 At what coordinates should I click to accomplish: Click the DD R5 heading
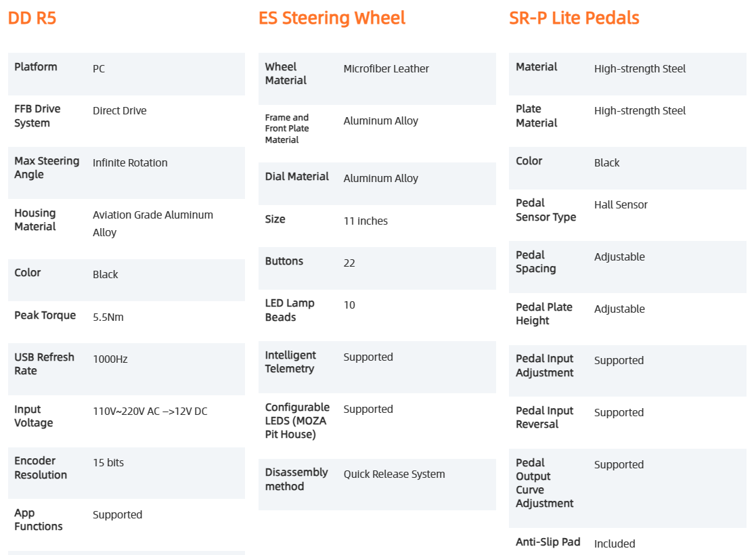coord(32,18)
